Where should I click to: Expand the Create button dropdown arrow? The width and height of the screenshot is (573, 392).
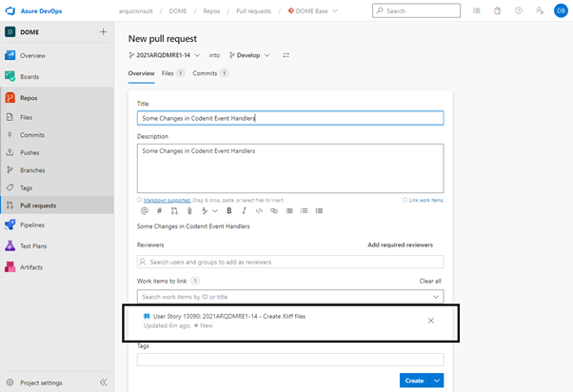(x=437, y=381)
